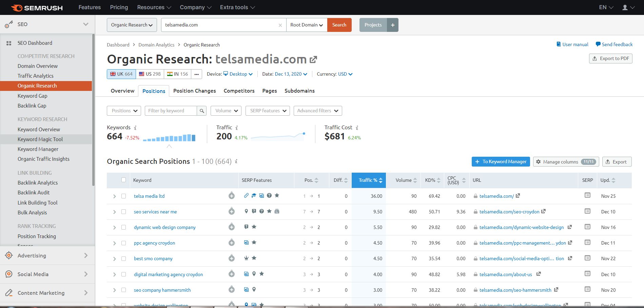The height and width of the screenshot is (308, 644).
Task: Open the Positions filter dropdown
Action: click(124, 111)
